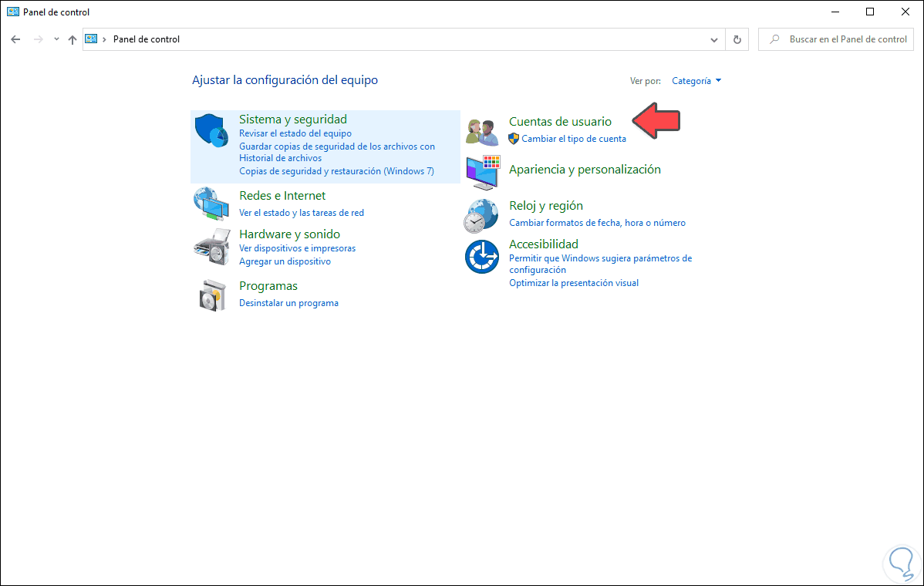Image resolution: width=924 pixels, height=586 pixels.
Task: Open the Ver por Categoría dropdown
Action: click(x=696, y=81)
